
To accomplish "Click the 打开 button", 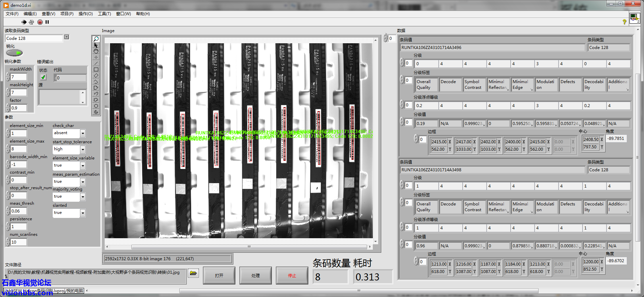I will pyautogui.click(x=219, y=275).
